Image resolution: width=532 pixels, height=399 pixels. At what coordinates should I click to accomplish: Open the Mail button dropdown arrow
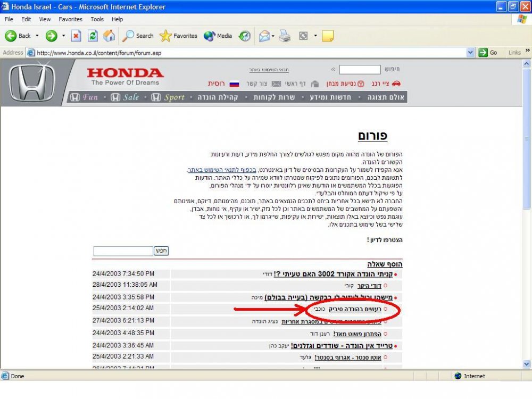tap(273, 36)
